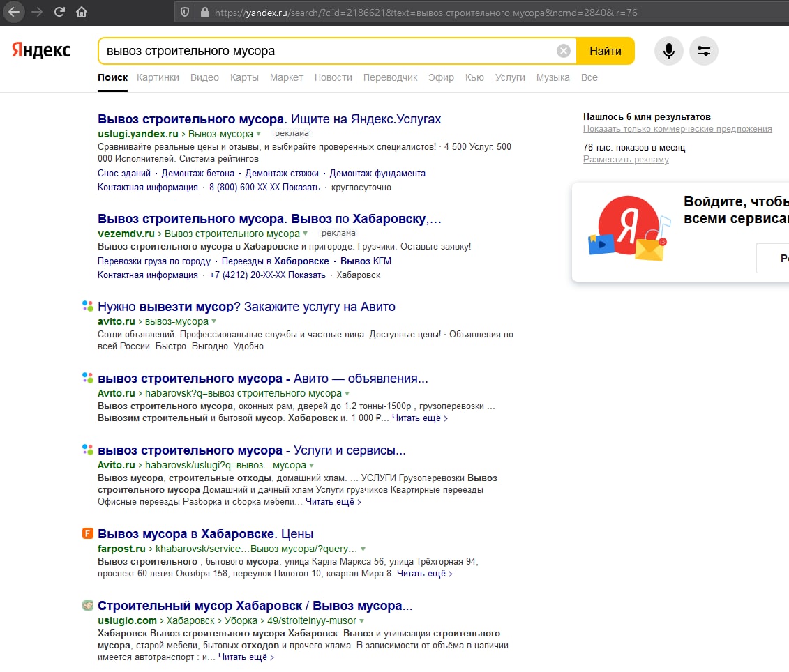Open 'Вывоз мусора в Хабаровске. Цены' result
The image size is (789, 672).
pyautogui.click(x=205, y=534)
